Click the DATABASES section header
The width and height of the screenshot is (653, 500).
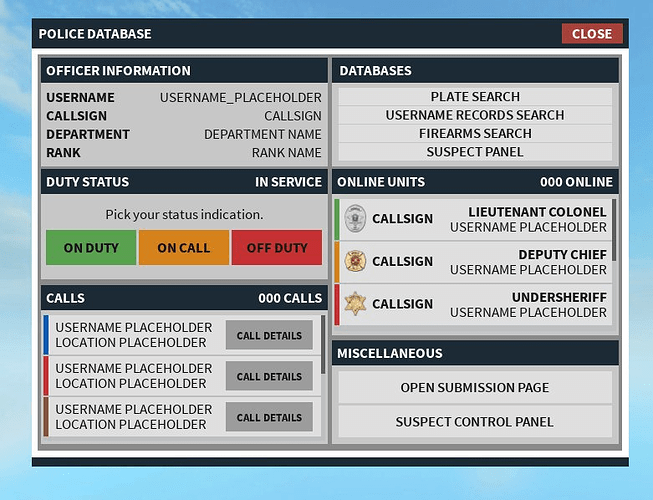[x=475, y=70]
